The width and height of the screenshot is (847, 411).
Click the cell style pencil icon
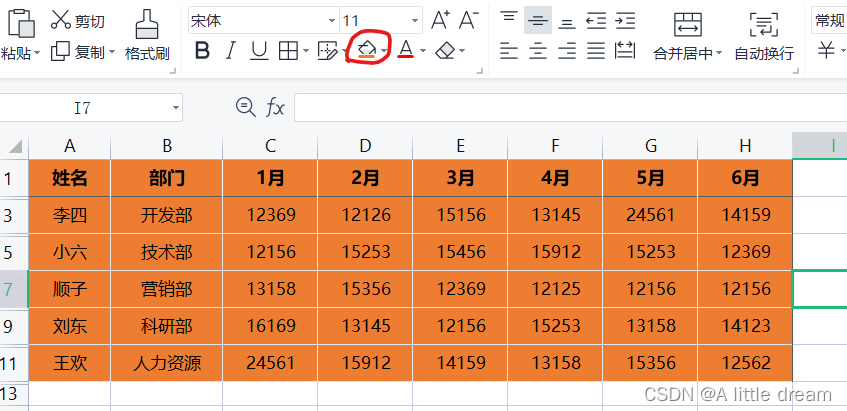[327, 51]
